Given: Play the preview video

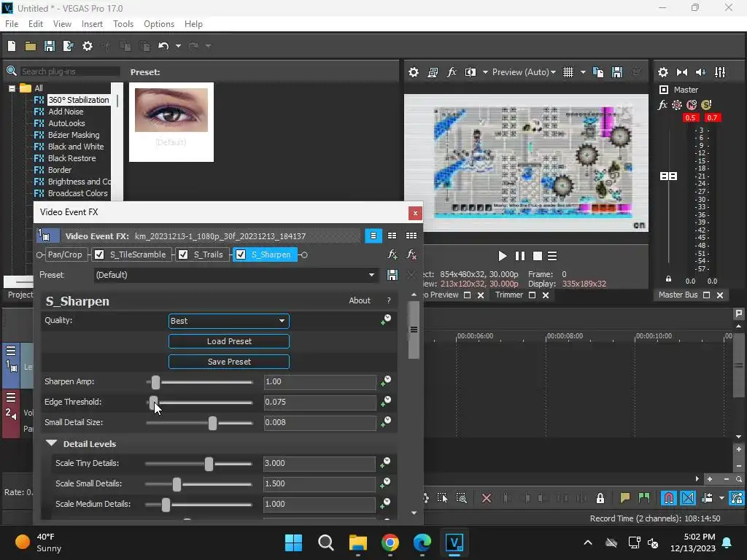Looking at the screenshot, I should click(x=502, y=256).
